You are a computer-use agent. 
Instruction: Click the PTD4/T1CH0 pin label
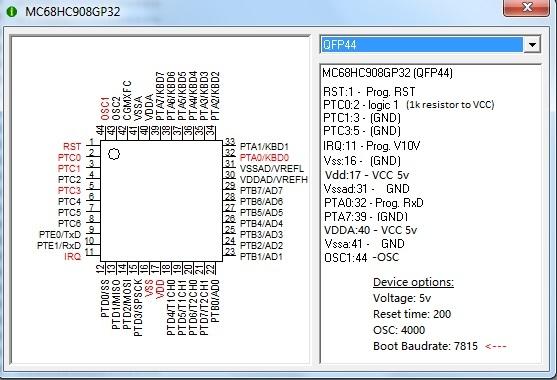tap(171, 308)
